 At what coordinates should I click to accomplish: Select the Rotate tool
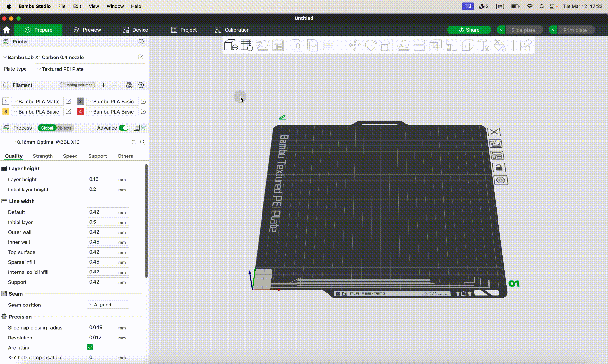click(371, 45)
